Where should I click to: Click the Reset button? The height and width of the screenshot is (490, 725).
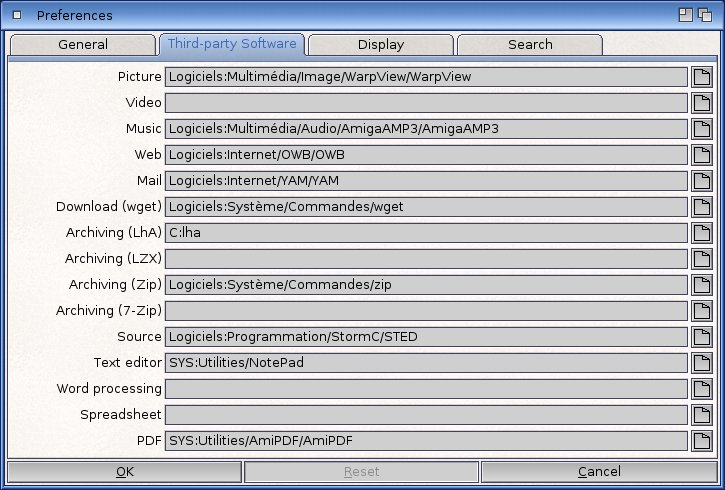[361, 472]
